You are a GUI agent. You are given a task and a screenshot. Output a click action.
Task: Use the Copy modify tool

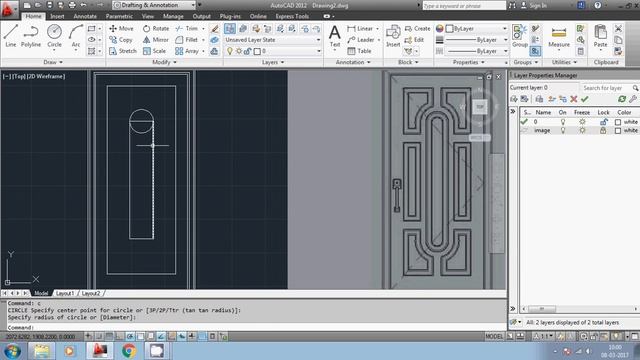coord(121,40)
